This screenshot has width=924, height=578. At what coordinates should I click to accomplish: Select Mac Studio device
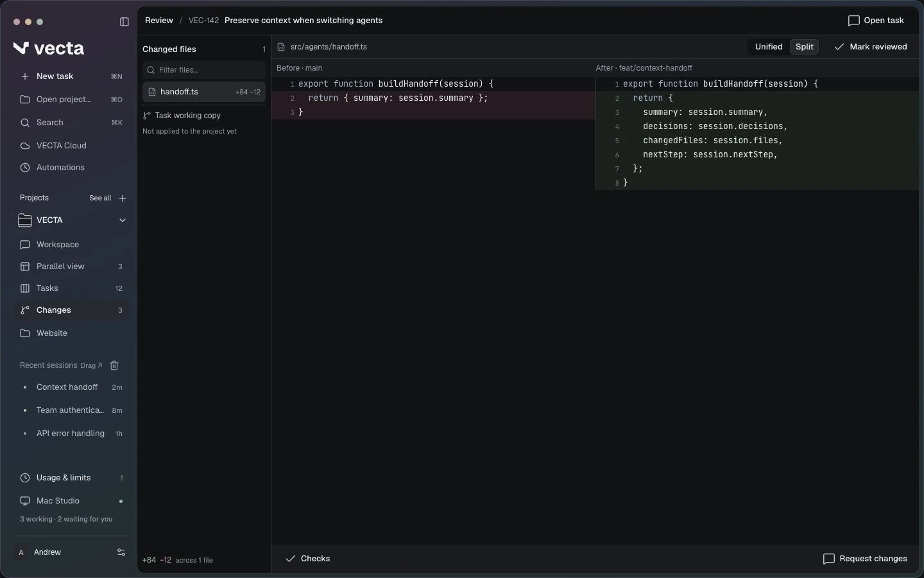pyautogui.click(x=71, y=501)
